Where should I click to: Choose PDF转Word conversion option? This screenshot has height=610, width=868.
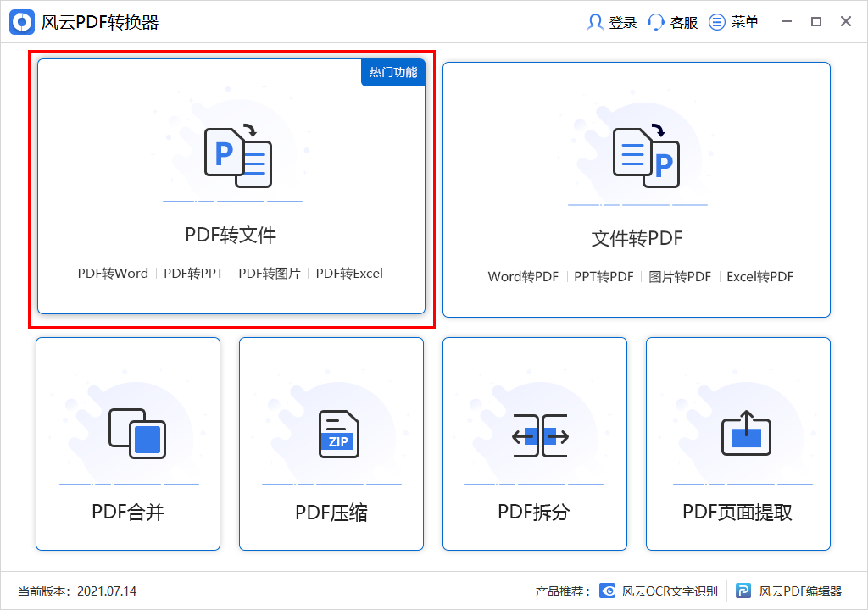pos(113,274)
